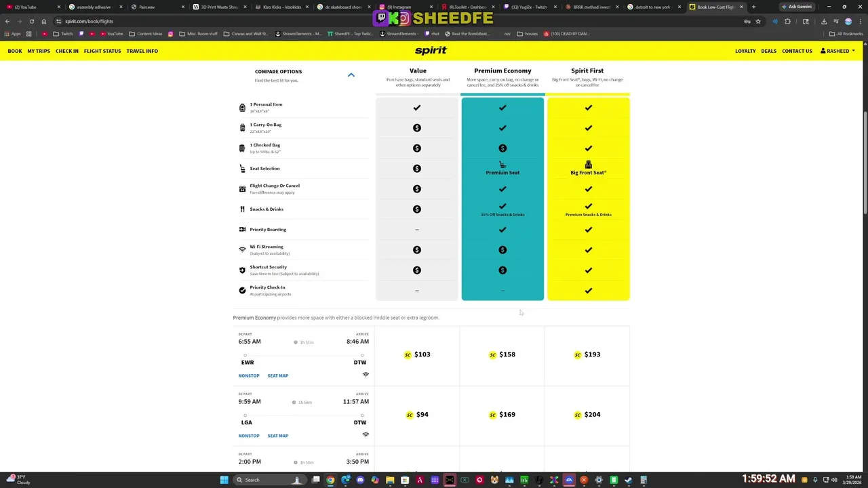This screenshot has height=488, width=868.
Task: Open the Deals link
Action: 768,51
